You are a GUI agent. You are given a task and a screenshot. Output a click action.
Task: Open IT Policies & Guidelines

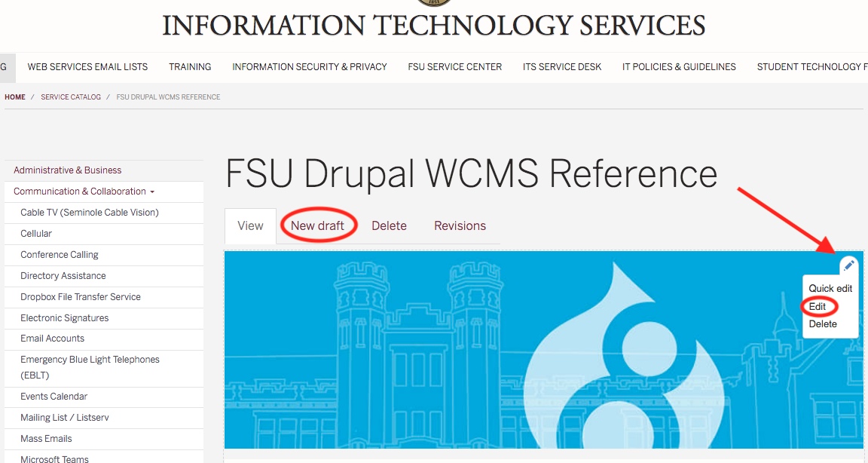pos(679,67)
